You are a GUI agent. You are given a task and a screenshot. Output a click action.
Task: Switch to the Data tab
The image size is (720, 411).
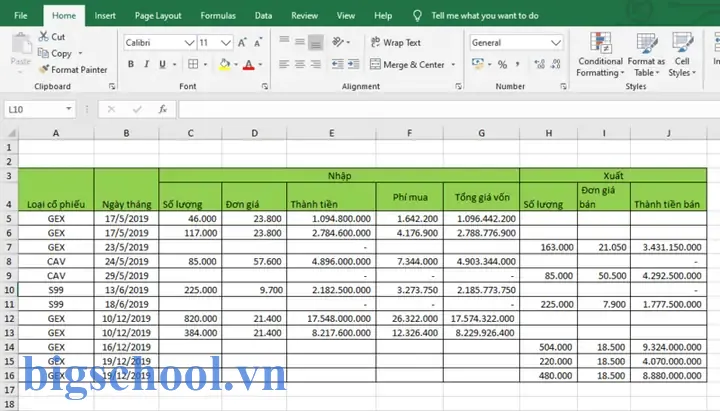point(264,16)
